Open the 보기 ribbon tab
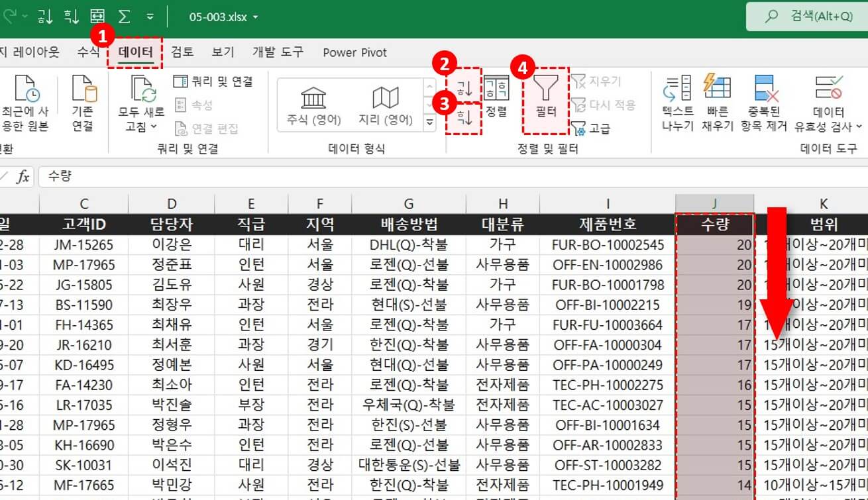The height and width of the screenshot is (500, 868). (x=223, y=52)
